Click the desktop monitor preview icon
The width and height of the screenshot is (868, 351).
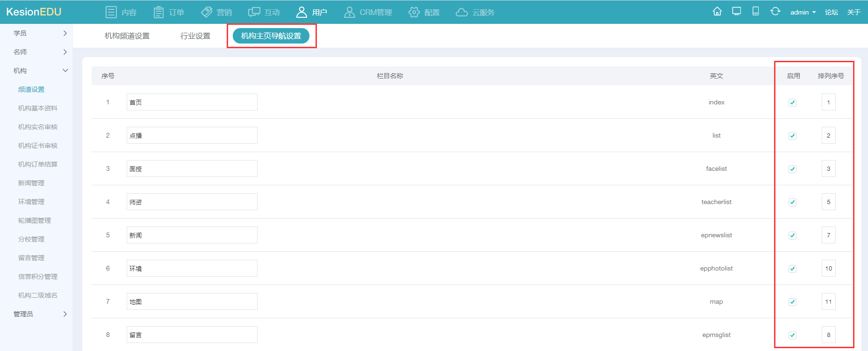(x=737, y=12)
